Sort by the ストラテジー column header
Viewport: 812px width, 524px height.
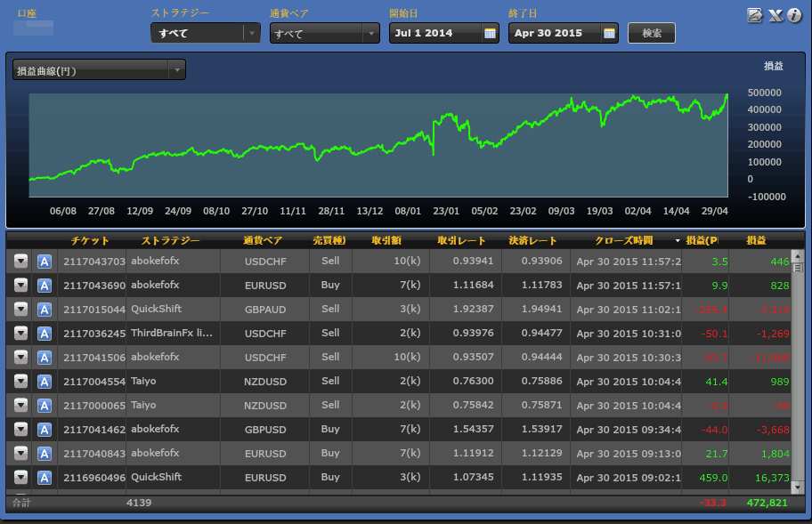click(x=170, y=240)
